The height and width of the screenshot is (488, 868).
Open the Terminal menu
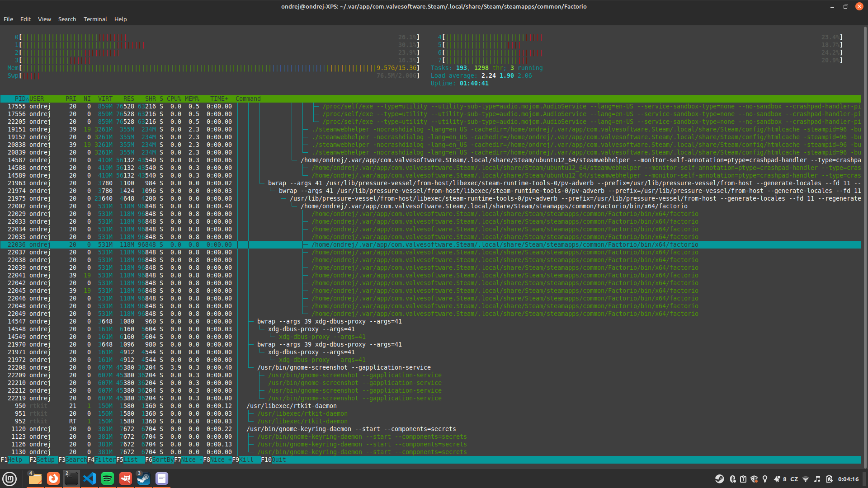(x=95, y=19)
